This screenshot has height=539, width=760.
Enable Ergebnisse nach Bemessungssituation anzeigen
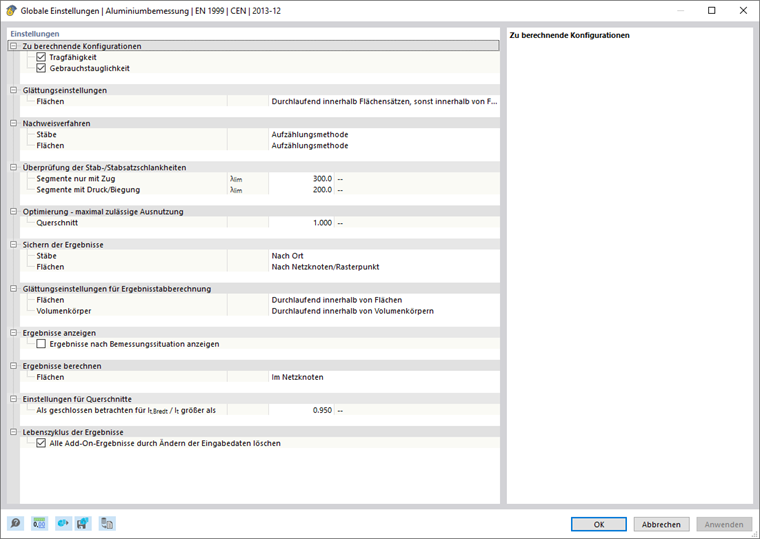tap(41, 344)
